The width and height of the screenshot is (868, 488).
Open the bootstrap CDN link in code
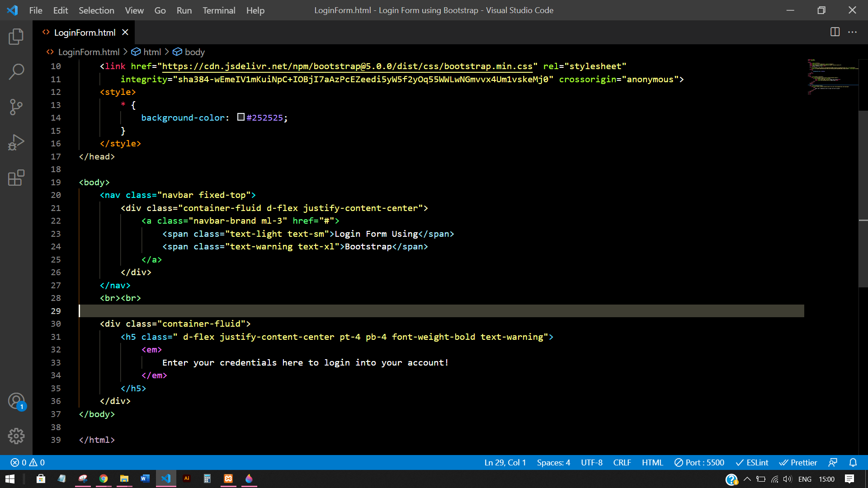[347, 66]
